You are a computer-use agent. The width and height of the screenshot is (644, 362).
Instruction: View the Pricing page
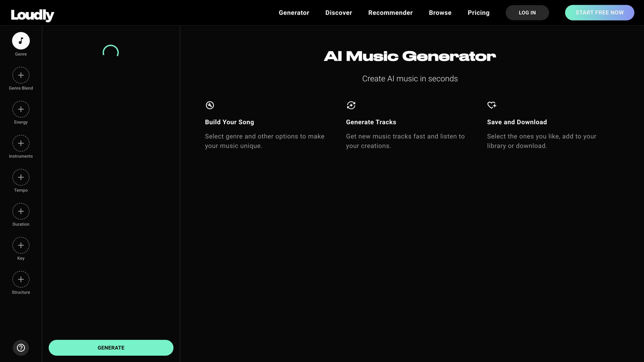click(x=478, y=13)
